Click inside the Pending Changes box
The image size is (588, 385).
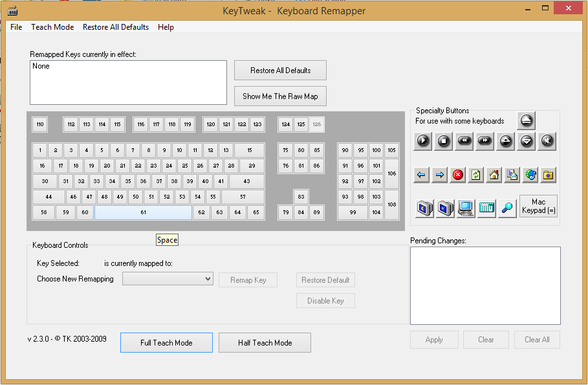click(485, 285)
